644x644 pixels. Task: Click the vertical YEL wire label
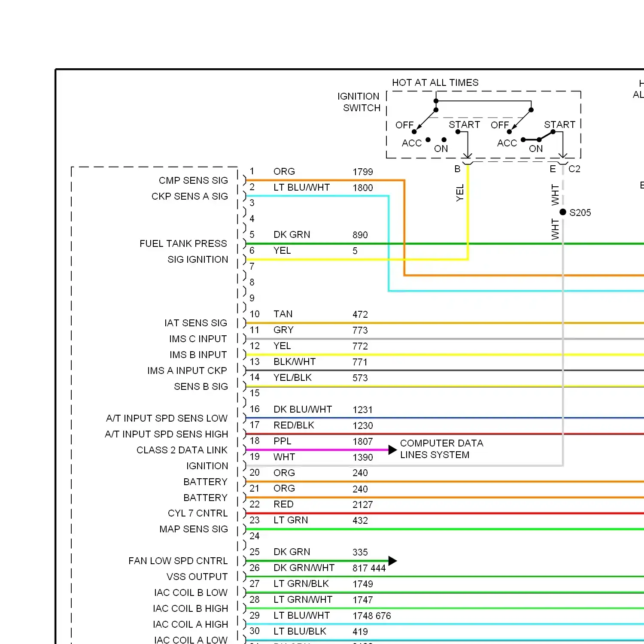coord(460,193)
